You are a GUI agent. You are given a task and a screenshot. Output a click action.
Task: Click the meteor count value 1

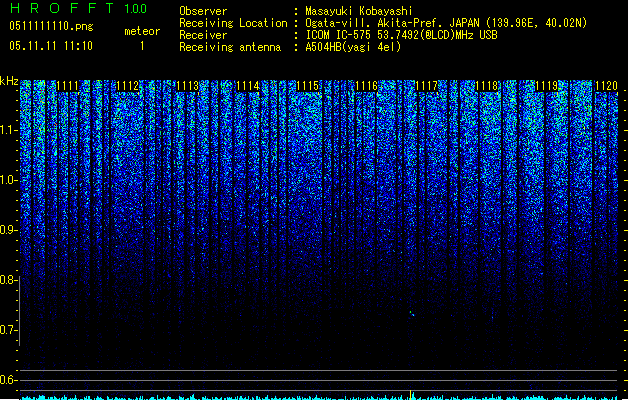click(142, 46)
